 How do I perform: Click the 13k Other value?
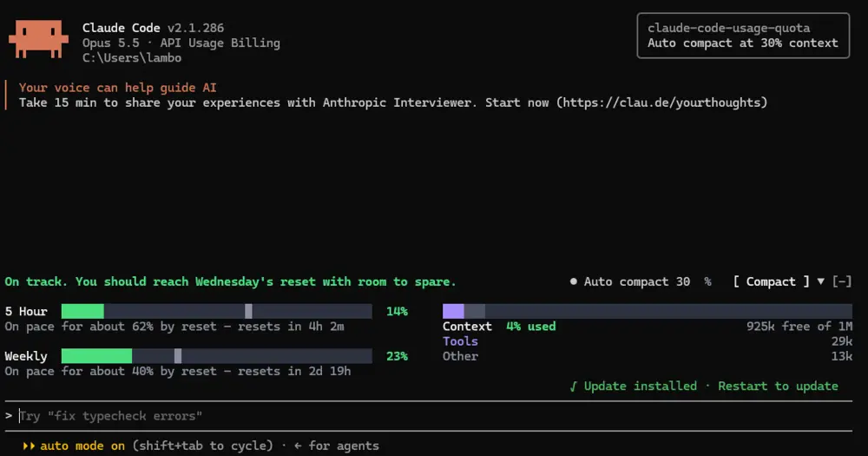pyautogui.click(x=841, y=356)
